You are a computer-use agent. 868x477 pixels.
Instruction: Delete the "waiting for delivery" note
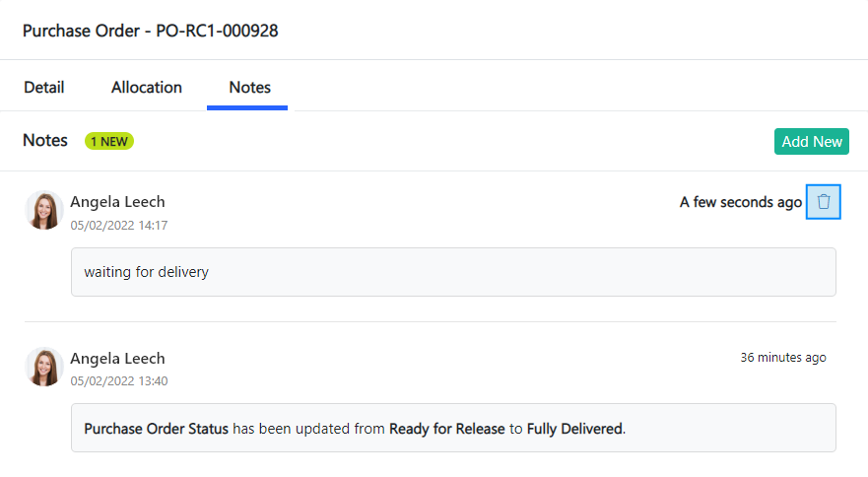[824, 202]
